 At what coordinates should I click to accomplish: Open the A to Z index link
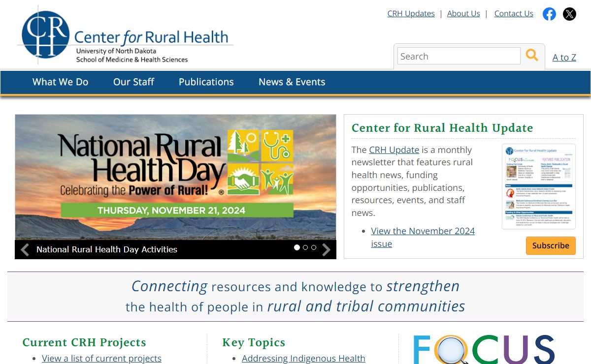tap(564, 58)
